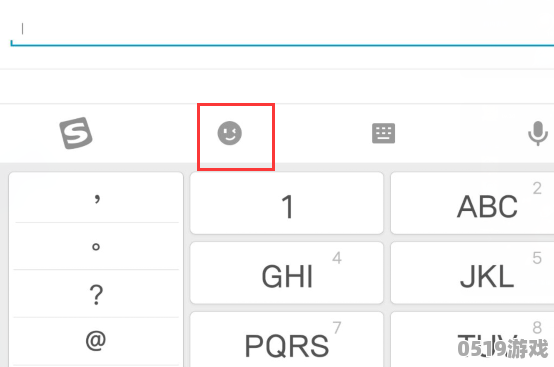554x367 pixels.
Task: Start voice input with the microphone icon
Action: [x=538, y=133]
